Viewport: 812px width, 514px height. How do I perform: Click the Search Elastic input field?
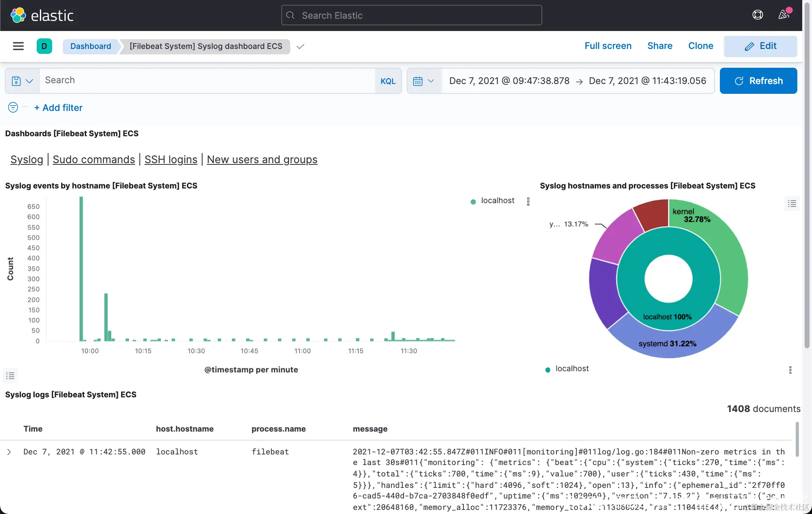tap(412, 16)
